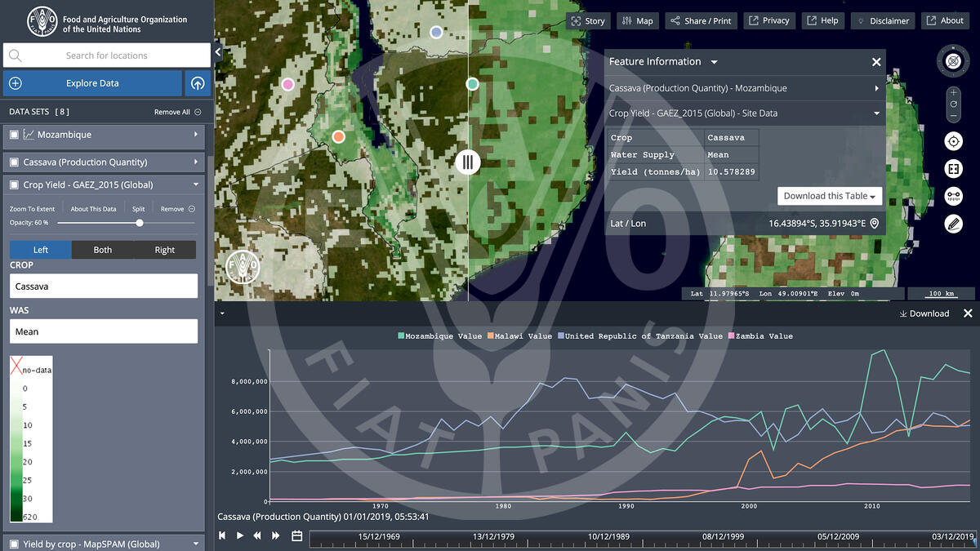The width and height of the screenshot is (980, 551).
Task: Expand the Mozambique dataset row
Action: pyautogui.click(x=196, y=135)
